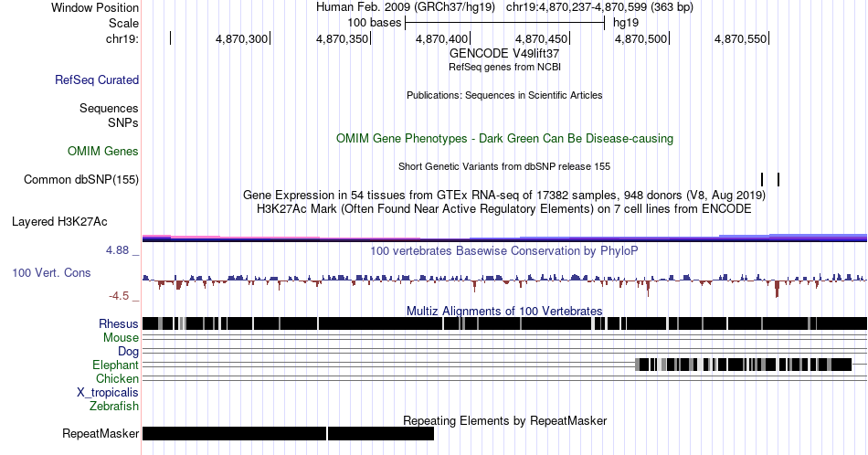Viewport: 868px width, 455px height.
Task: Click the RefSeq Curated track label
Action: pyautogui.click(x=97, y=79)
